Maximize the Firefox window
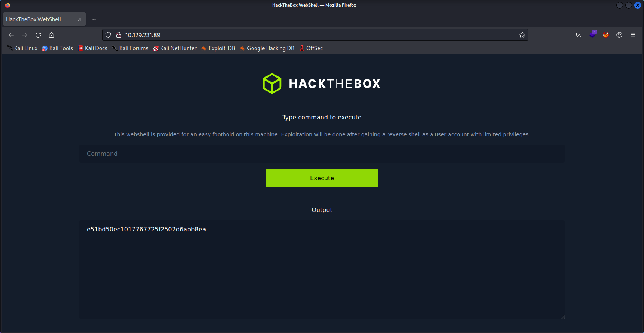This screenshot has width=644, height=333. point(629,5)
